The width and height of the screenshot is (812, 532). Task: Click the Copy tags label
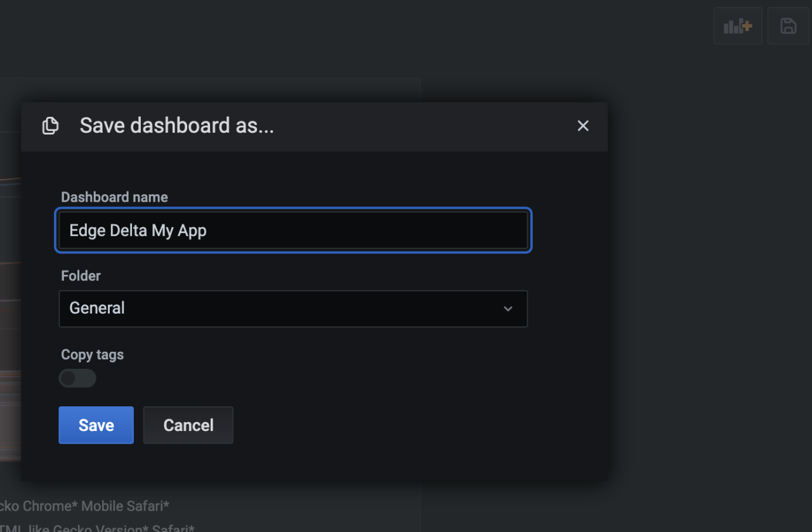click(92, 354)
